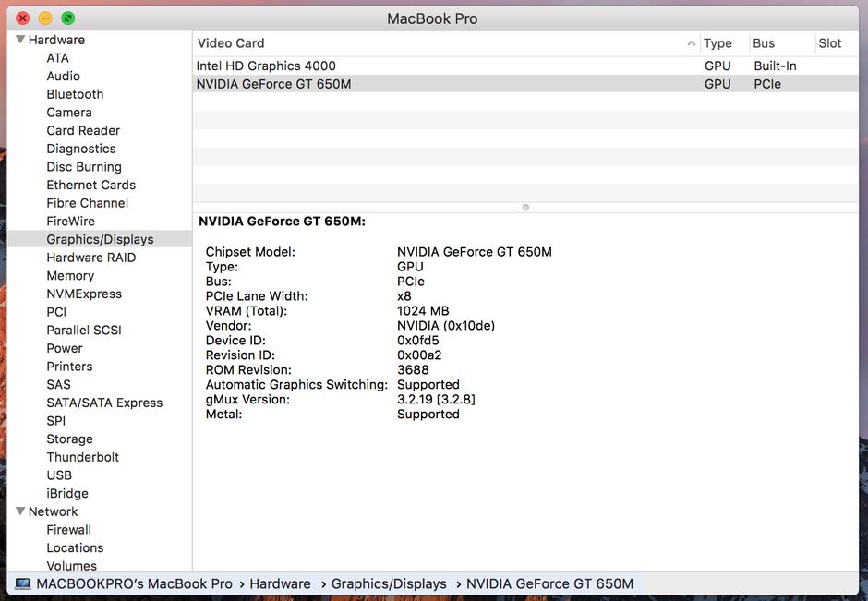Click the laptop icon in the path bar
Viewport: 868px width, 601px height.
click(x=23, y=583)
